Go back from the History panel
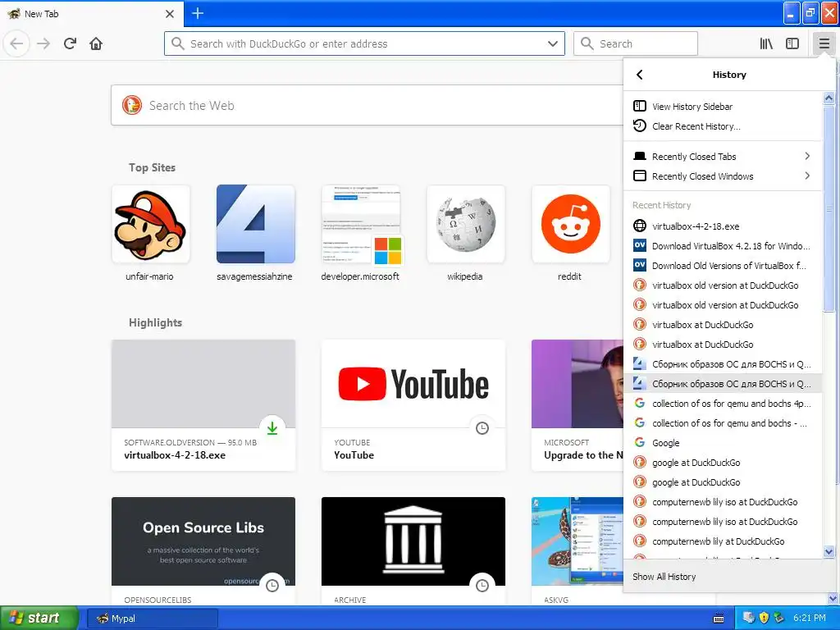This screenshot has width=840, height=630. [640, 75]
